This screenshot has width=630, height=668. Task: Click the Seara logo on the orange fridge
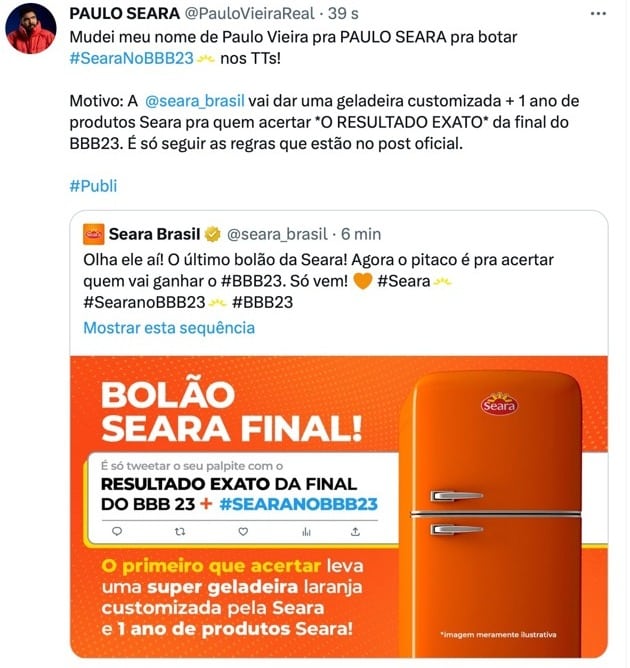pyautogui.click(x=499, y=404)
